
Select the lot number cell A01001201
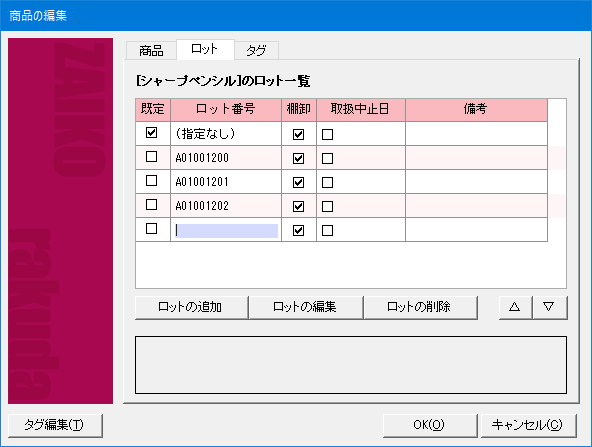point(226,182)
